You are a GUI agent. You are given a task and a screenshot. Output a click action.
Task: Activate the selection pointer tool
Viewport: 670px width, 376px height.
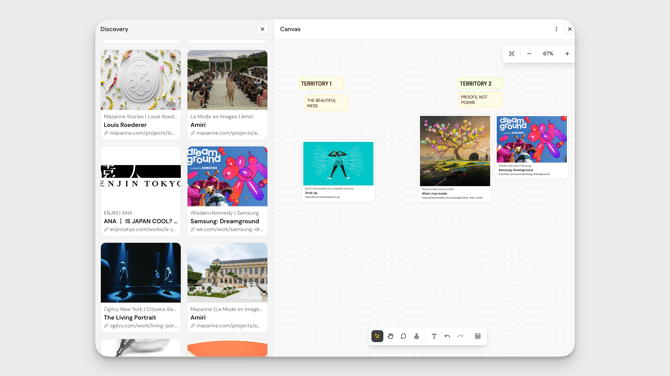tap(377, 336)
